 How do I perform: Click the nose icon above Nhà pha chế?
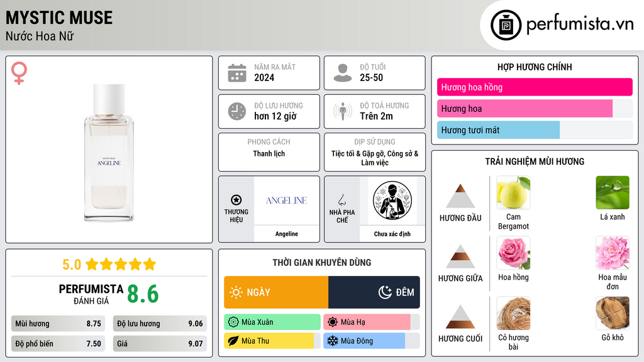pyautogui.click(x=341, y=200)
